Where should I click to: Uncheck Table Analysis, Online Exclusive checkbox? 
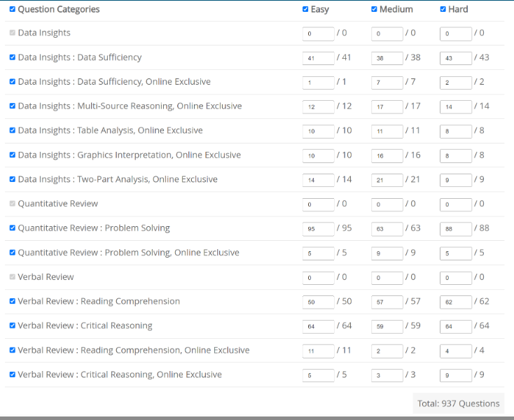[x=13, y=131]
